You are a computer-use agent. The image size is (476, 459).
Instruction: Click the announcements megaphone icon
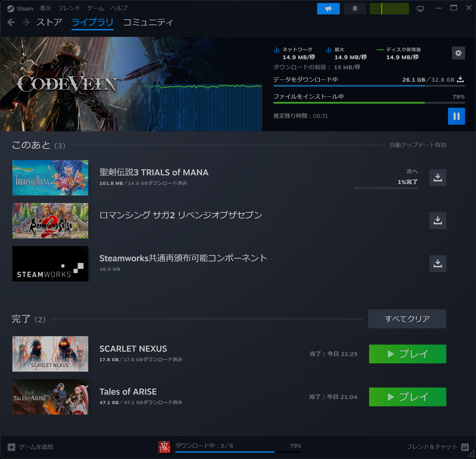[328, 9]
